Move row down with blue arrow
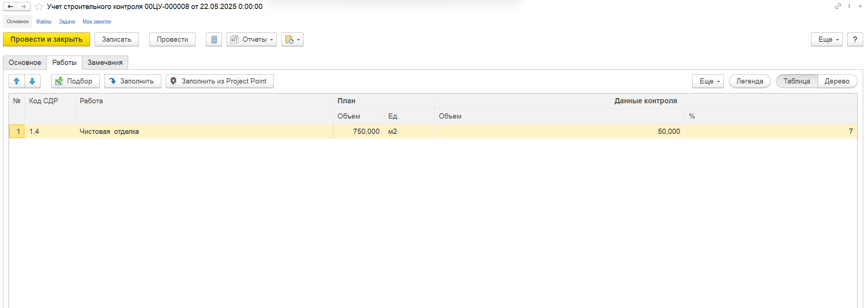 tap(32, 81)
